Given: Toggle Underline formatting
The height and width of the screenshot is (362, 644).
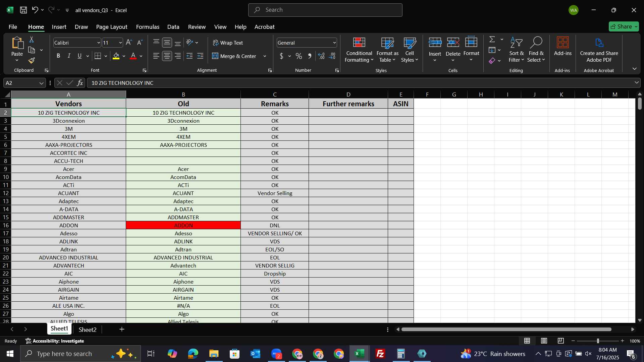Looking at the screenshot, I should pos(79,56).
